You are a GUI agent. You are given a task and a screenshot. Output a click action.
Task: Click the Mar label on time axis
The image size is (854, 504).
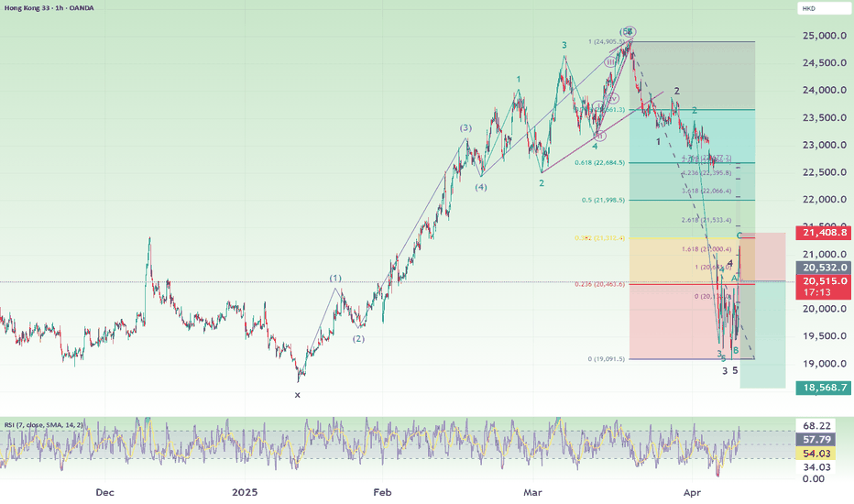tap(532, 493)
